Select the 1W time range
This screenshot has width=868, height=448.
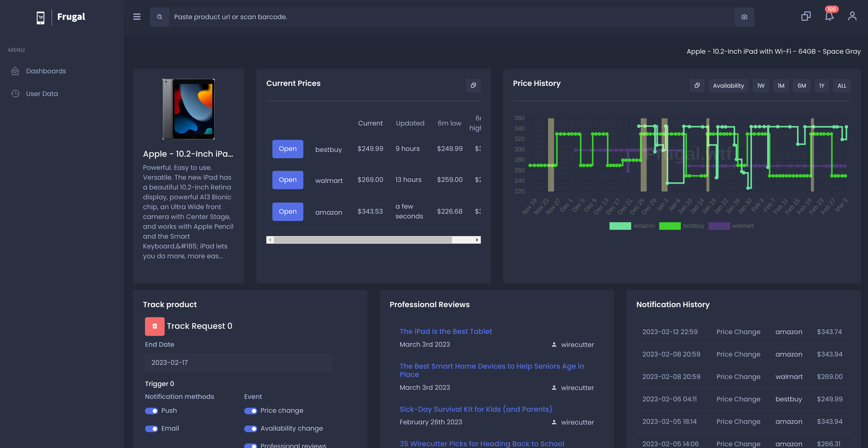[761, 86]
